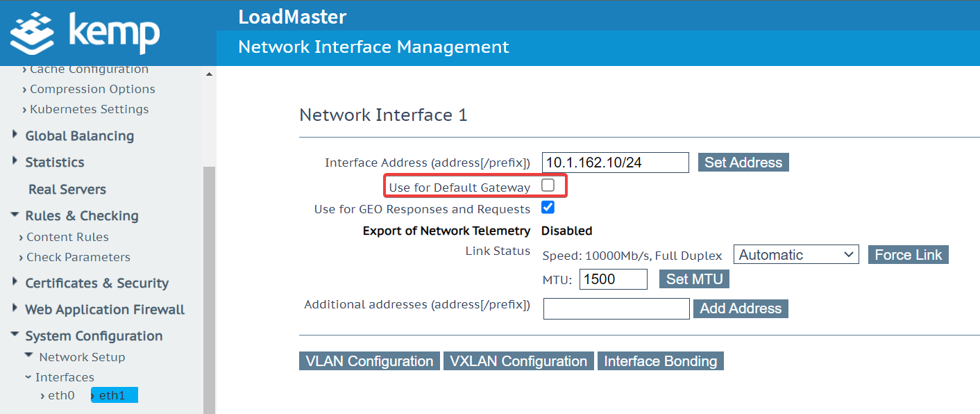This screenshot has height=414, width=980.
Task: Click the LoadMaster title text
Action: coord(292,17)
